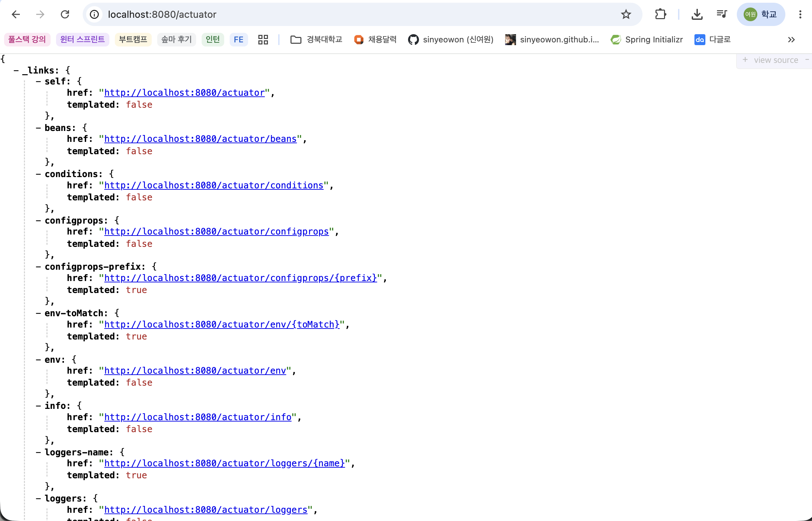Open the actuator/loggers link
Image resolution: width=812 pixels, height=521 pixels.
pyautogui.click(x=206, y=510)
